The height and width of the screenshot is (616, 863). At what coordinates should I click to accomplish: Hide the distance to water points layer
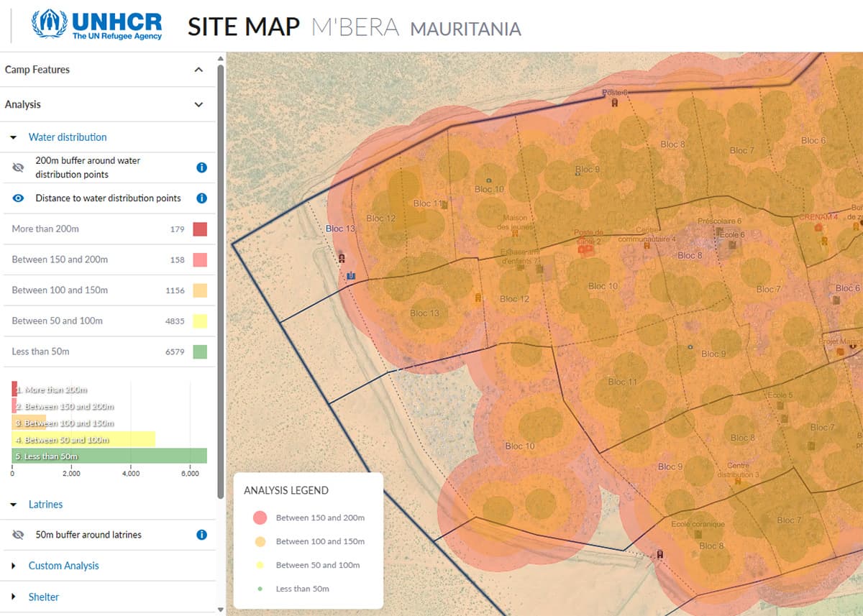pos(19,198)
